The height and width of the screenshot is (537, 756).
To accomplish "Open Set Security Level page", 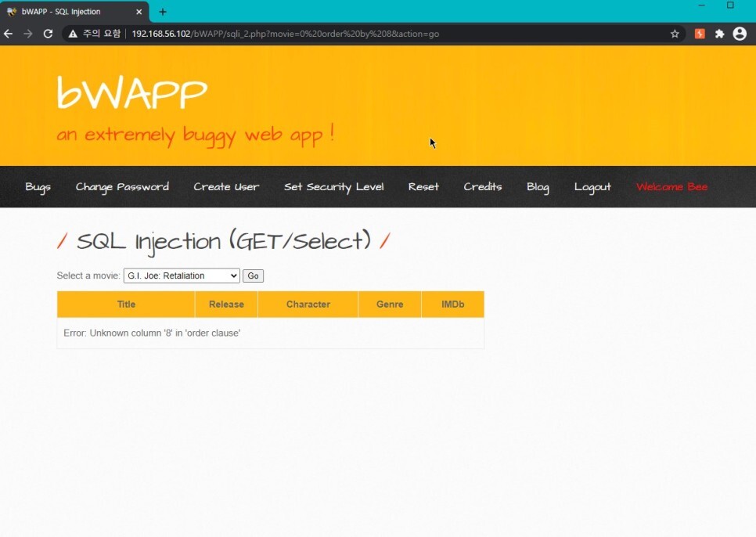I will pos(333,187).
